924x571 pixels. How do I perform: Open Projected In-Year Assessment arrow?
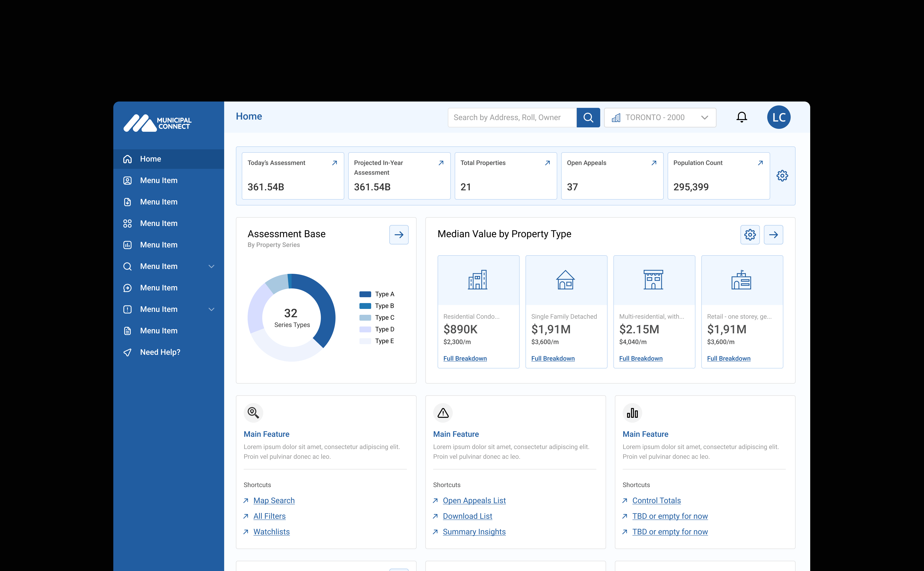tap(441, 163)
